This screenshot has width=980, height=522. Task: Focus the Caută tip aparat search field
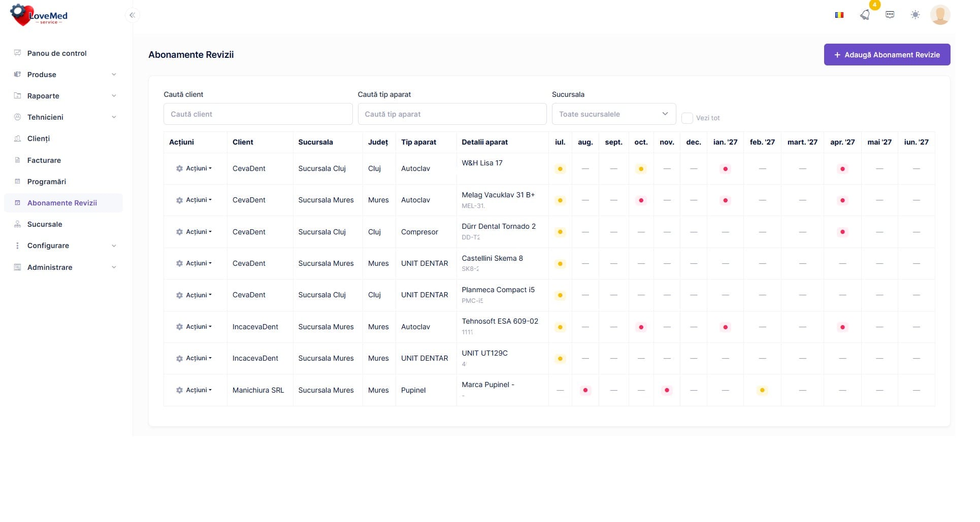point(452,114)
